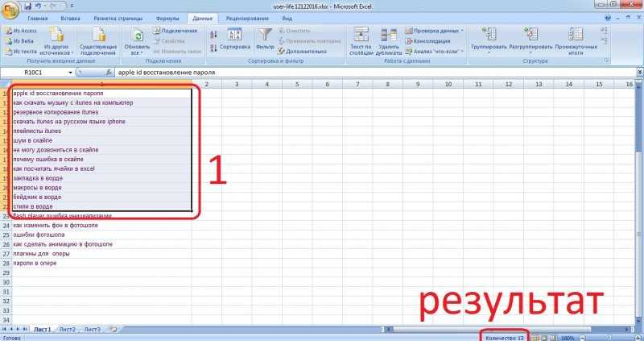Open Excel help question mark
The image size is (644, 341).
coord(608,18)
